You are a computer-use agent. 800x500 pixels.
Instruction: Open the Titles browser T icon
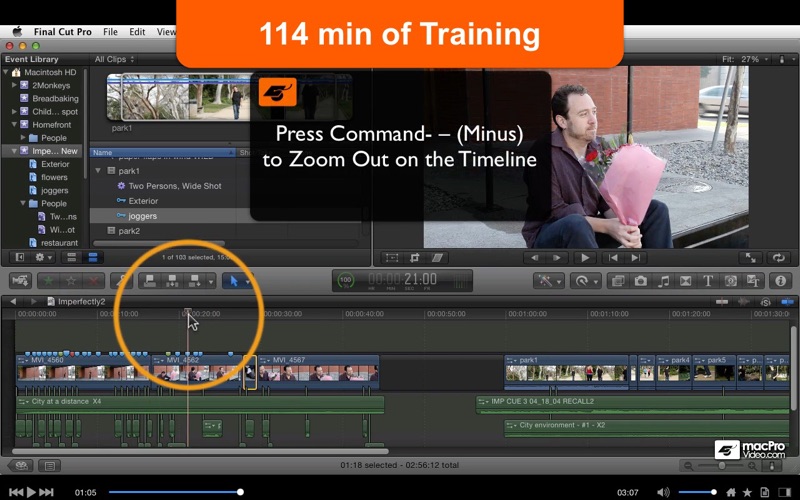708,281
